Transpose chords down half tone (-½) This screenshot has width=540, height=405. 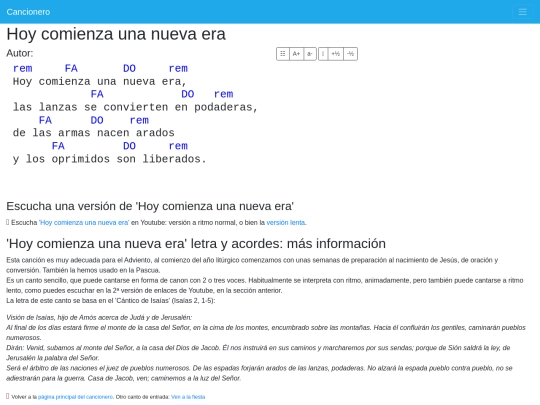350,54
